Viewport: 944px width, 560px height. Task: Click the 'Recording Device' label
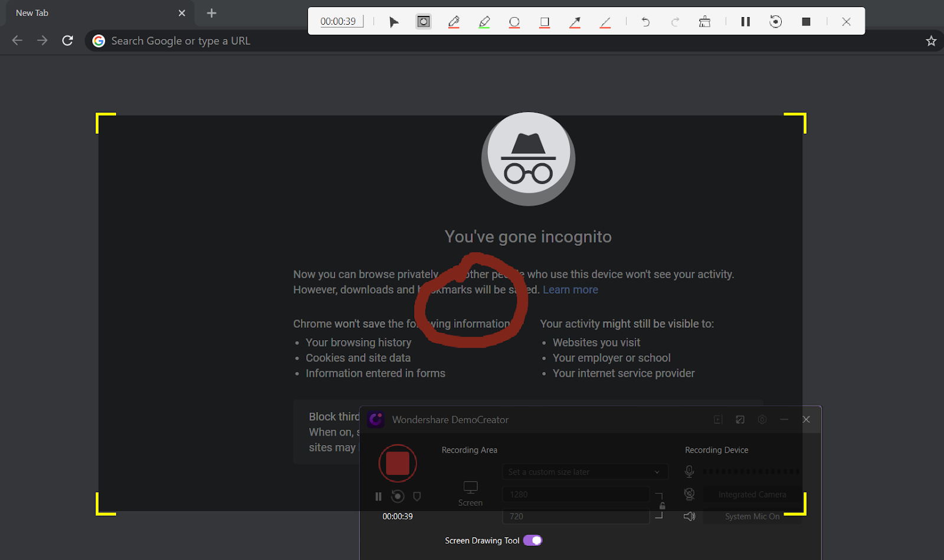[x=716, y=450]
